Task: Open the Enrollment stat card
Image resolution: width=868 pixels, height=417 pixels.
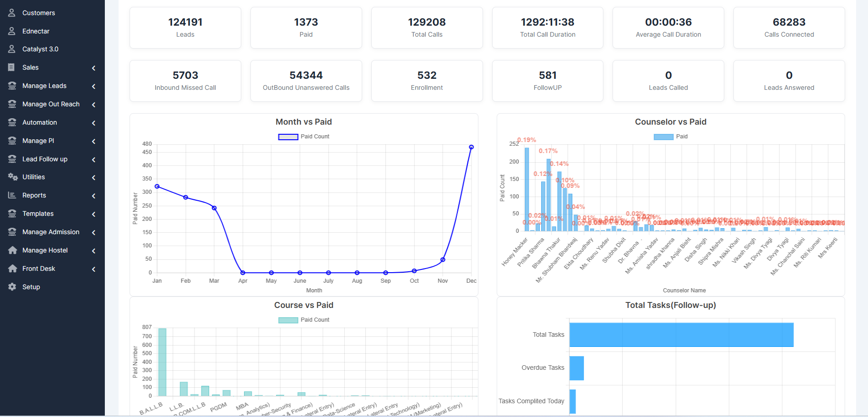Action: tap(427, 81)
